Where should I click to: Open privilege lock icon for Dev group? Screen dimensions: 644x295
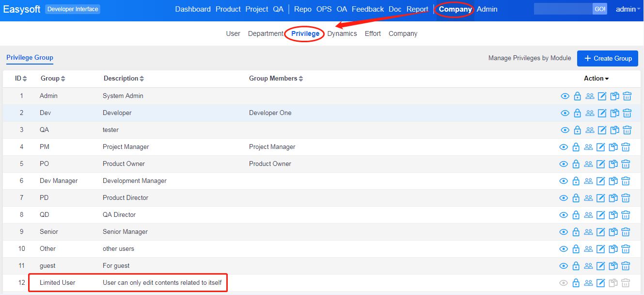(x=577, y=113)
